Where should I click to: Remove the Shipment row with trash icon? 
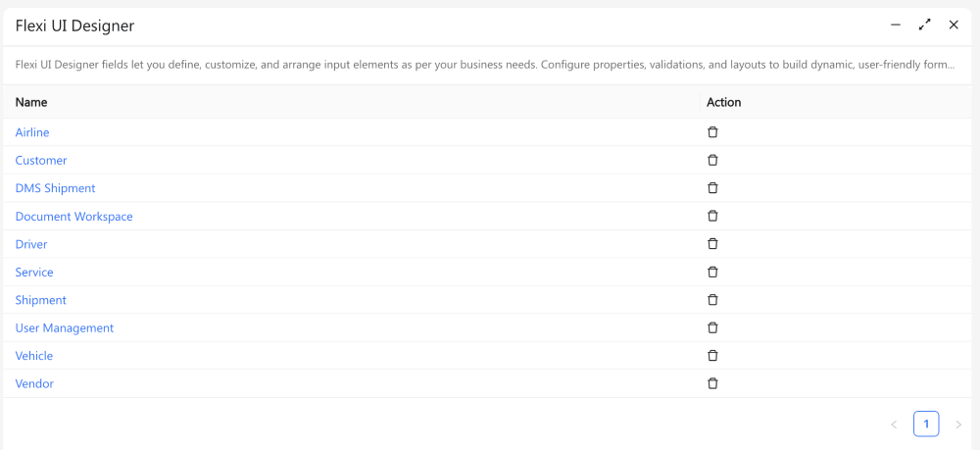tap(712, 300)
